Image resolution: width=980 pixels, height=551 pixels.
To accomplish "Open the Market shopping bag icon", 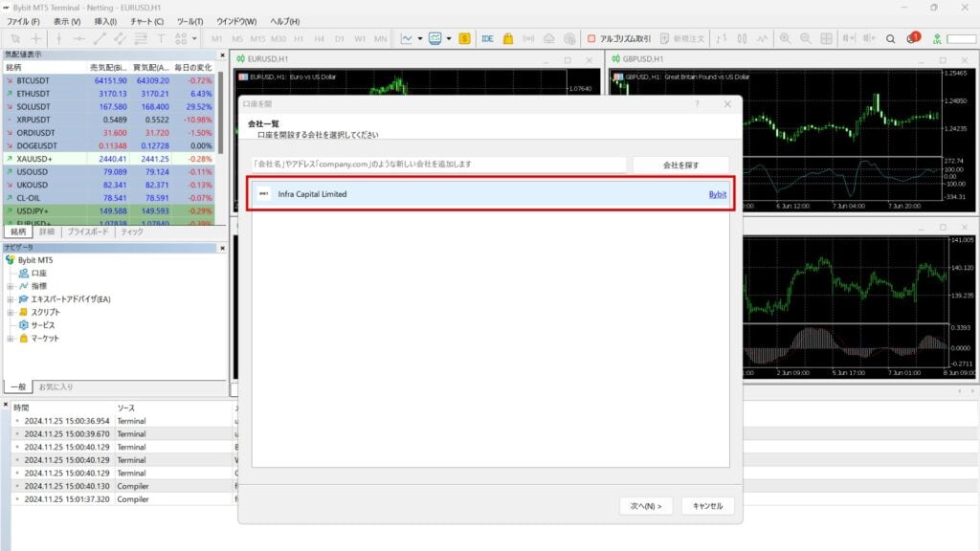I will pos(508,38).
